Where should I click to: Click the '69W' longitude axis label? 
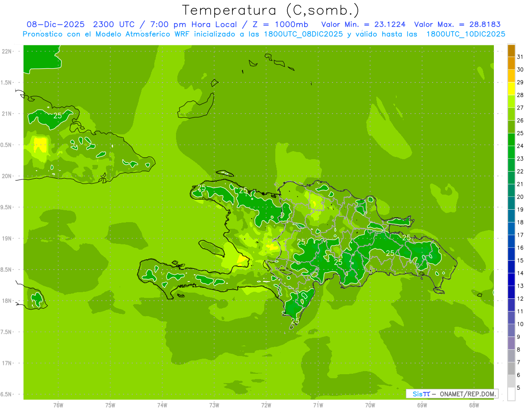422,405
